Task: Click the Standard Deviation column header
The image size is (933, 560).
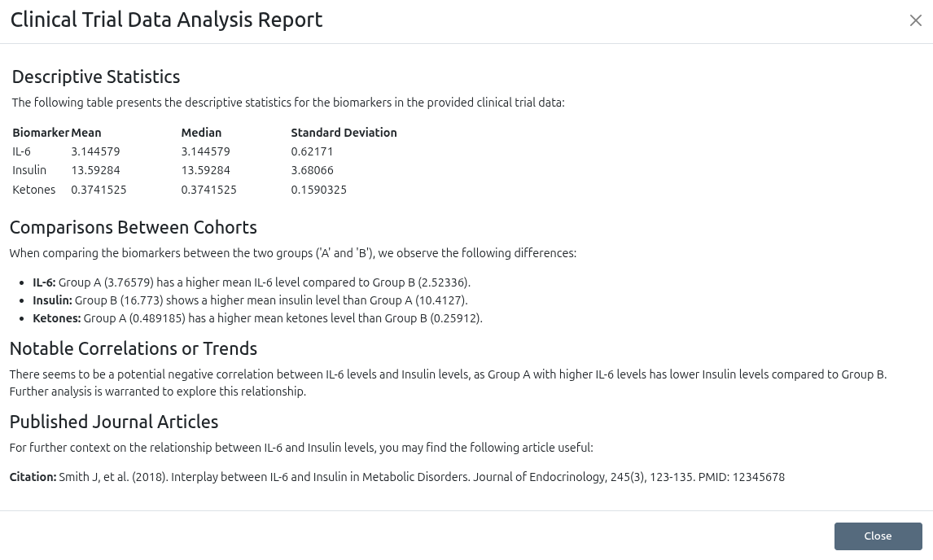Action: [344, 133]
